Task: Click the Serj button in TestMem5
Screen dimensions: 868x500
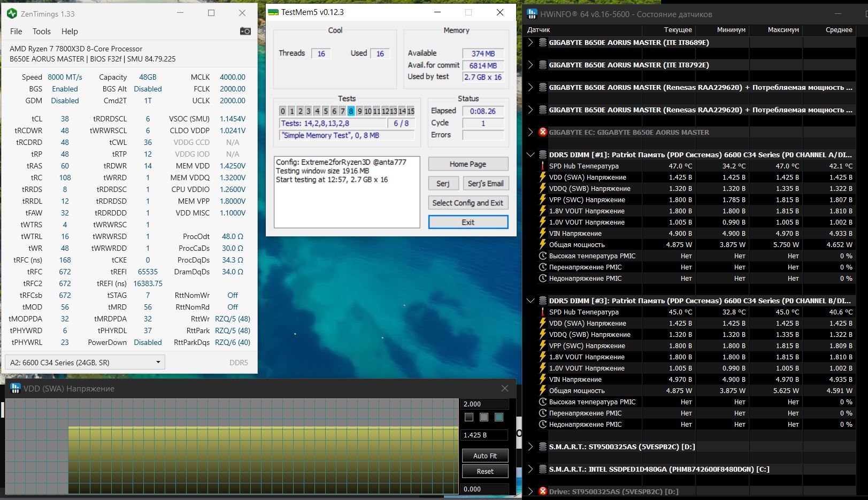Action: 443,183
